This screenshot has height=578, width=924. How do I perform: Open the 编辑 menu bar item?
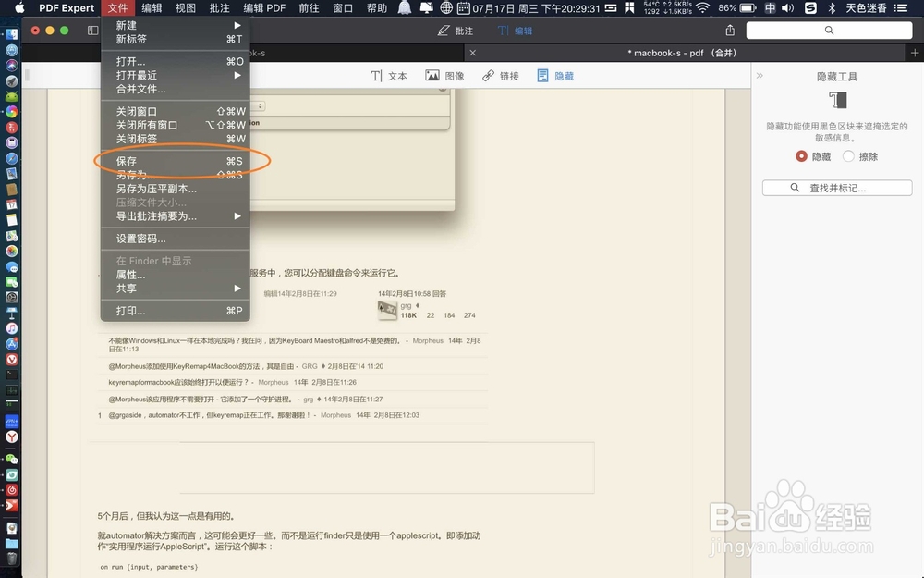tap(152, 7)
